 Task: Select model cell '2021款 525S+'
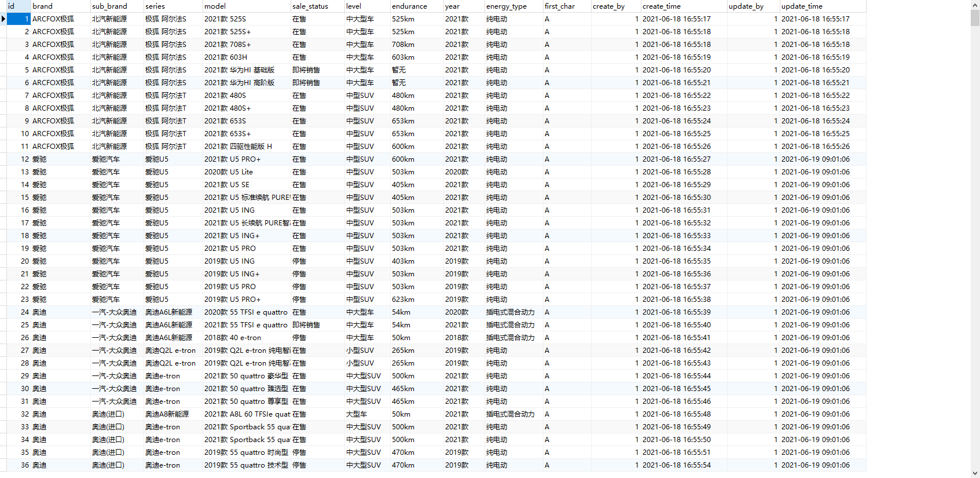(x=247, y=32)
